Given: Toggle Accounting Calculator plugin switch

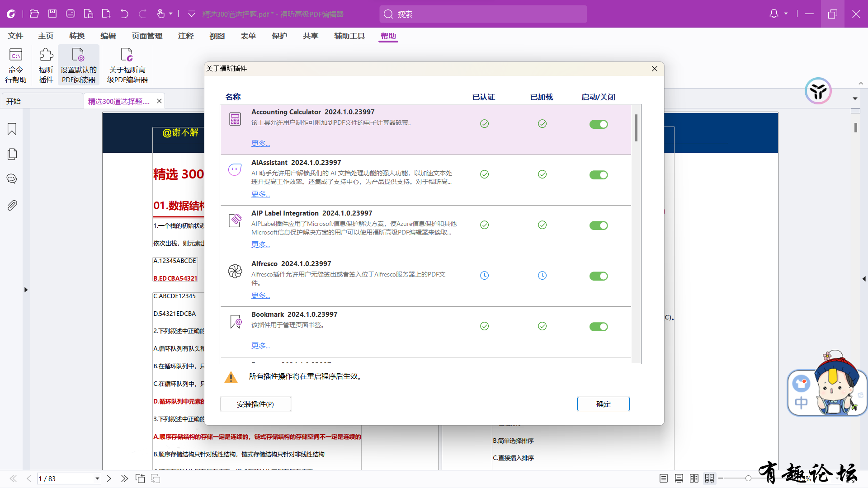Looking at the screenshot, I should tap(599, 124).
